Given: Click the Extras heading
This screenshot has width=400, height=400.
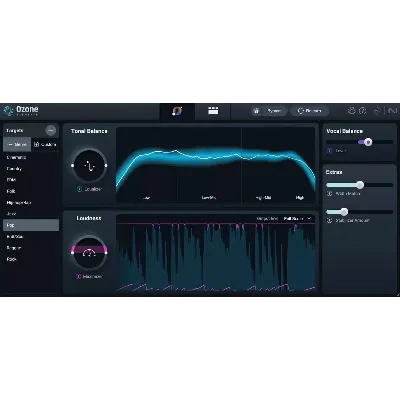Looking at the screenshot, I should (x=334, y=172).
